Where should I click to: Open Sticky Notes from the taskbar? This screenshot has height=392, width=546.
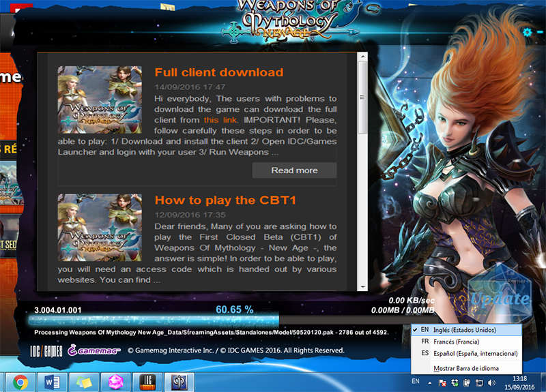click(x=84, y=382)
